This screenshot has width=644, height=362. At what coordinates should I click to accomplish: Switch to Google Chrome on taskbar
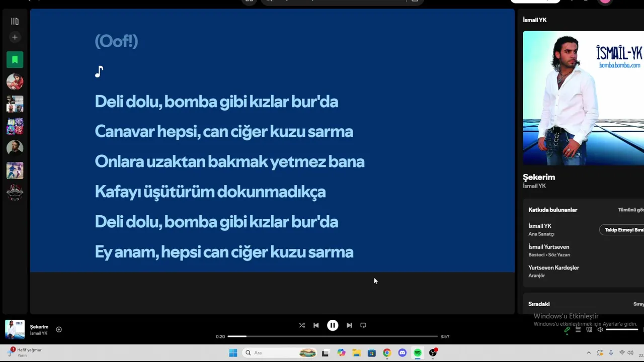pyautogui.click(x=387, y=353)
